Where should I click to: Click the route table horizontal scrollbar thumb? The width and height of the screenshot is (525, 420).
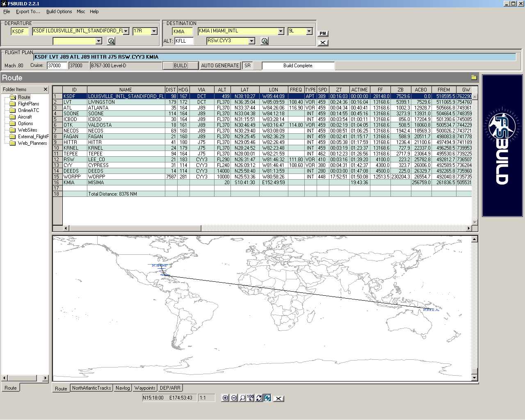tap(135, 228)
